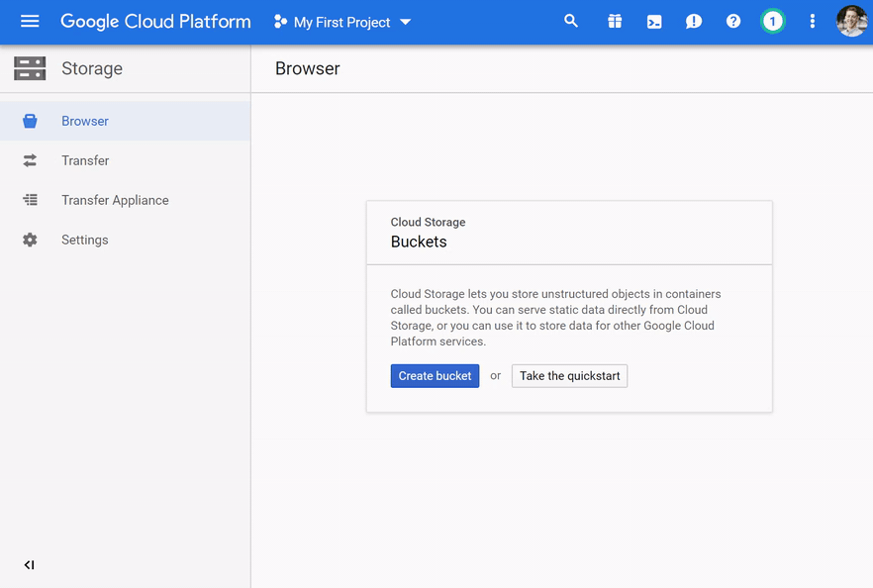Click Take the quickstart button
The height and width of the screenshot is (588, 873).
point(569,376)
